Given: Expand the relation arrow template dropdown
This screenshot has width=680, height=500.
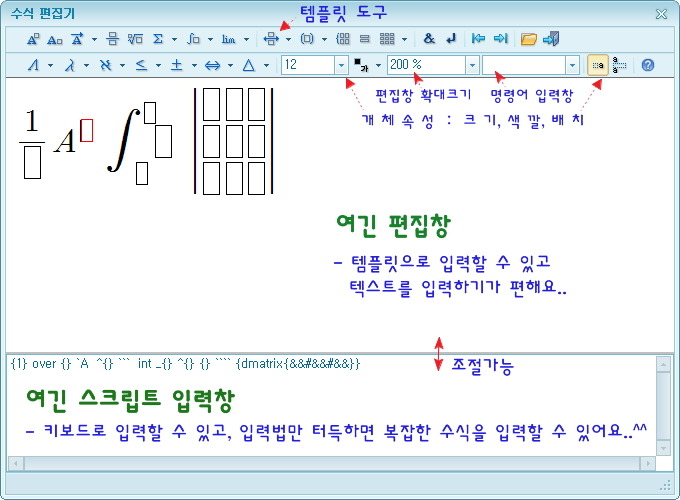Looking at the screenshot, I should [x=288, y=39].
